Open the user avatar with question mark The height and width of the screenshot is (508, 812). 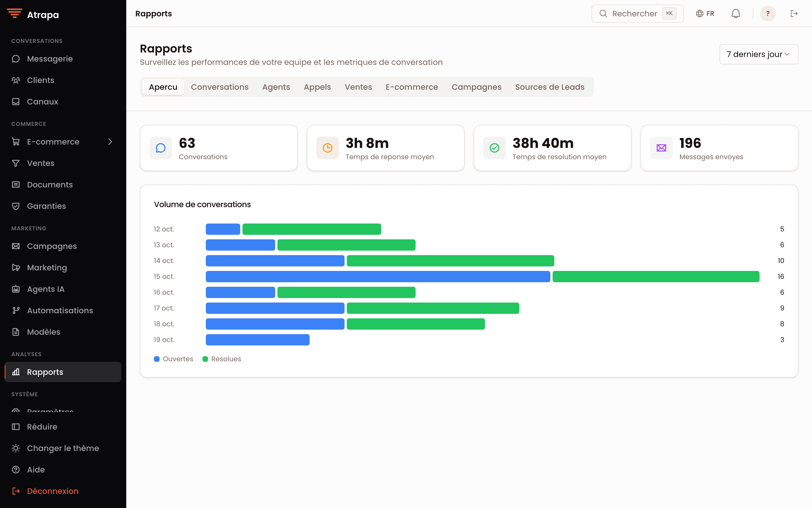(x=768, y=14)
